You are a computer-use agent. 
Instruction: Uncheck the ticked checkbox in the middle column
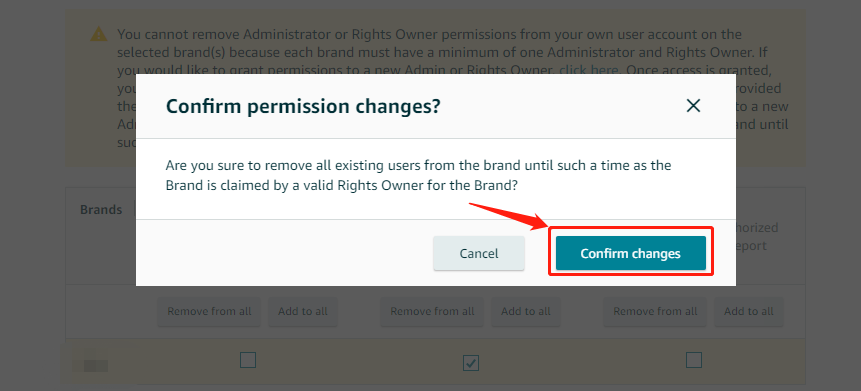[471, 362]
